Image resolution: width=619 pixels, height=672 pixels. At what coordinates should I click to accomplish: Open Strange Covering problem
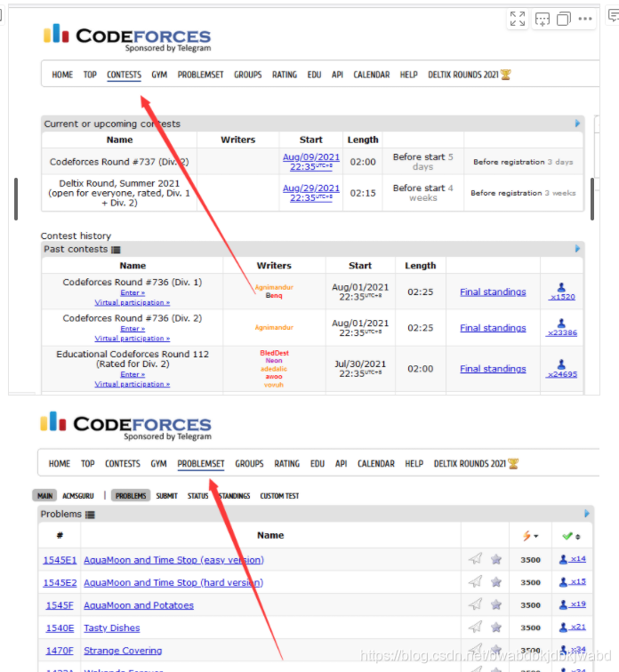[x=123, y=651]
